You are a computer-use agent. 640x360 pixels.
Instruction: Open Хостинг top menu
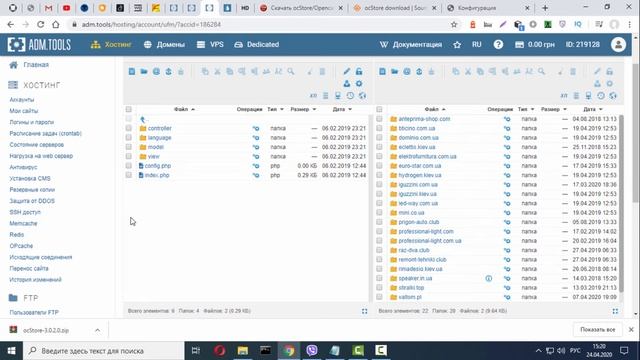(x=111, y=44)
